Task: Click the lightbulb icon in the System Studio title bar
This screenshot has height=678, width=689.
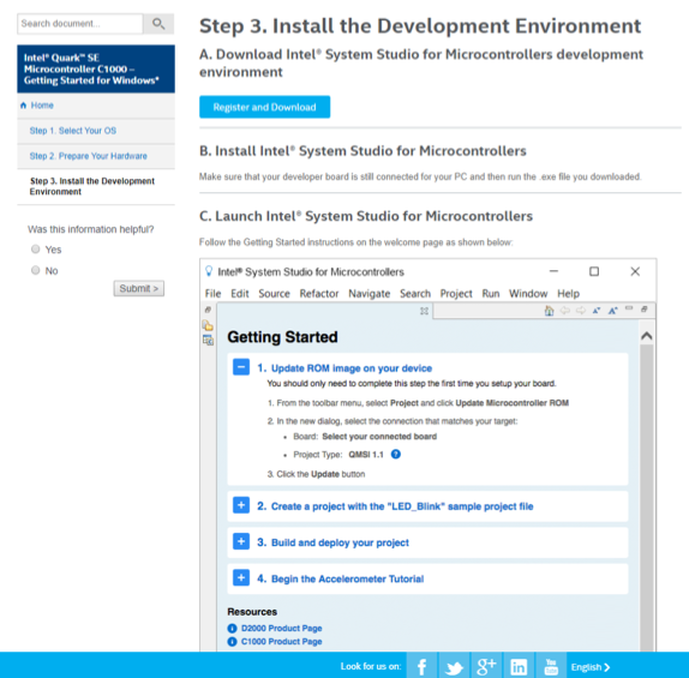Action: click(209, 271)
